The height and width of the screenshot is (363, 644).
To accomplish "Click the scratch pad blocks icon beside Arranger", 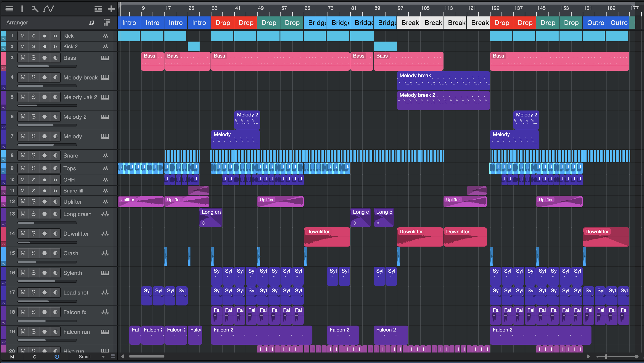I will [107, 22].
